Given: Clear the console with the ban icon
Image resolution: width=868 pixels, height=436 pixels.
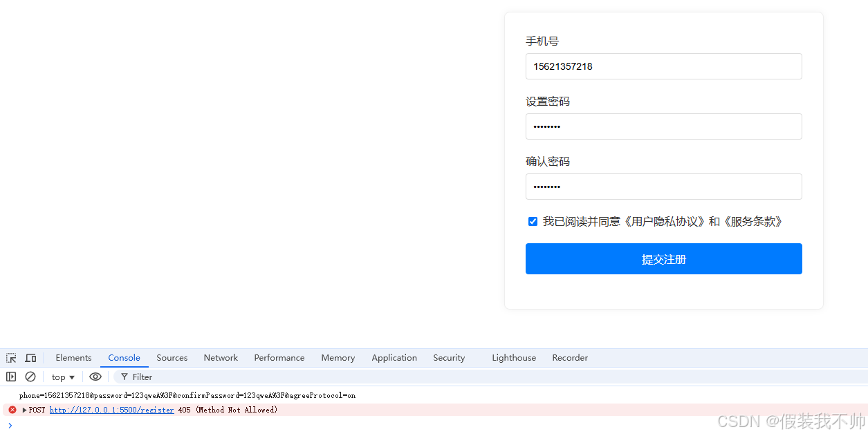Looking at the screenshot, I should 30,377.
